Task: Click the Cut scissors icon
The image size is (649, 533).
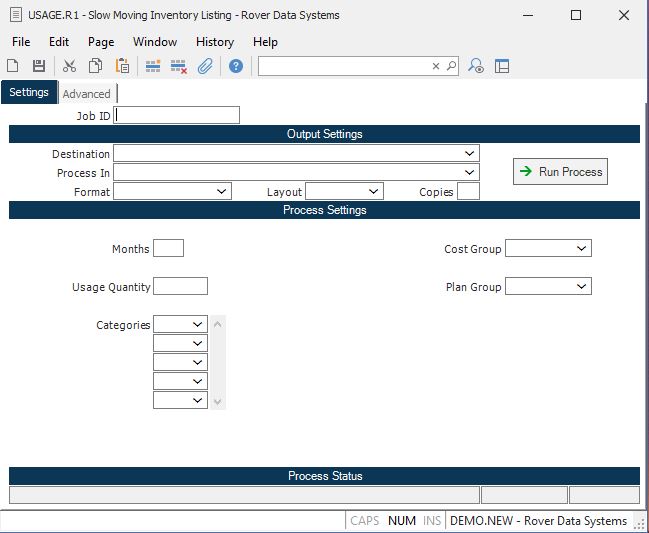Action: point(69,66)
